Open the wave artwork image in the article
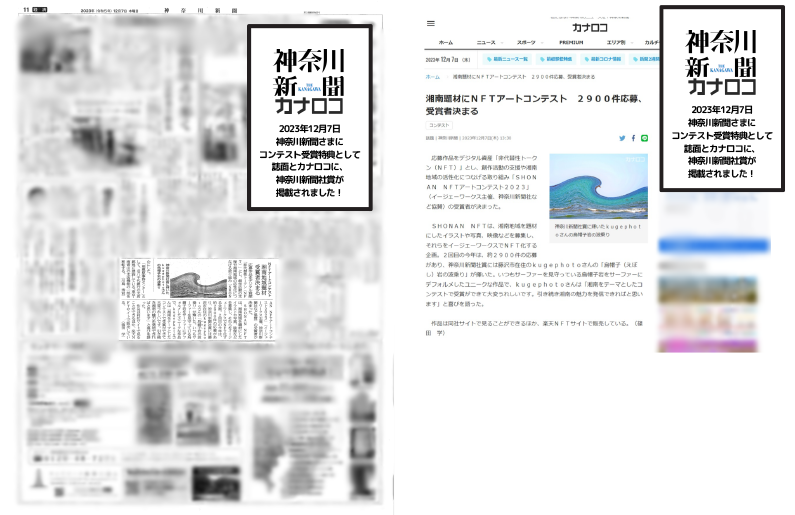The height and width of the screenshot is (515, 795). 598,187
